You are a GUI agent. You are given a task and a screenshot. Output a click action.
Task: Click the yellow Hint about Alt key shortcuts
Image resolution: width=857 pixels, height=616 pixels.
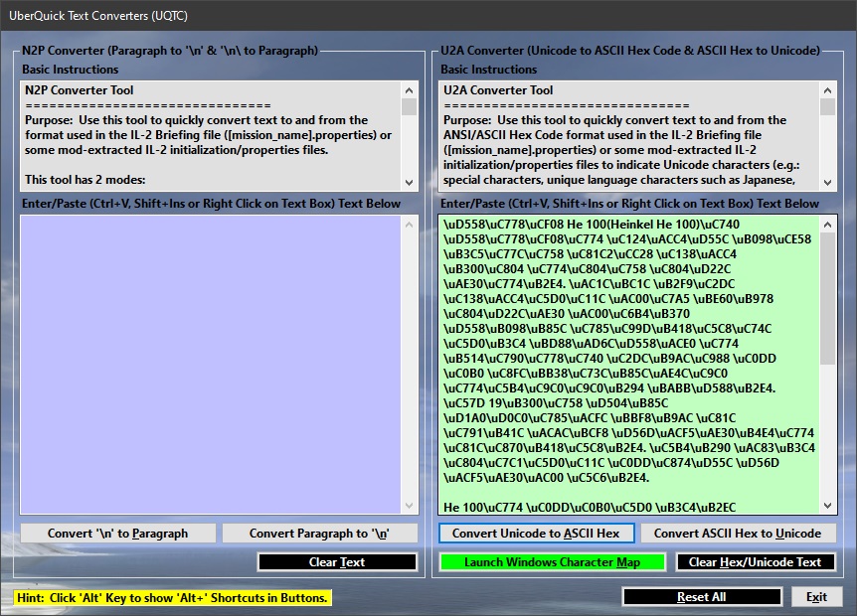pos(172,598)
